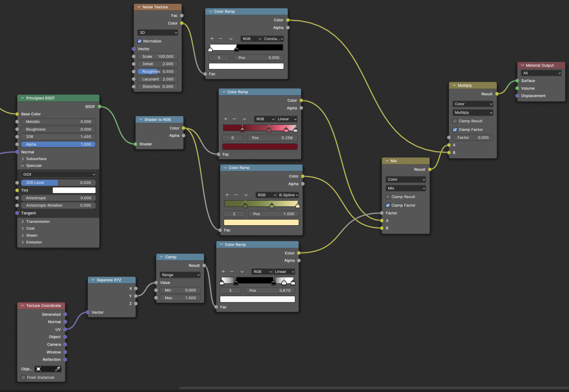Click the minus icon in top Color Ramp
This screenshot has height=392, width=569.
tap(221, 39)
